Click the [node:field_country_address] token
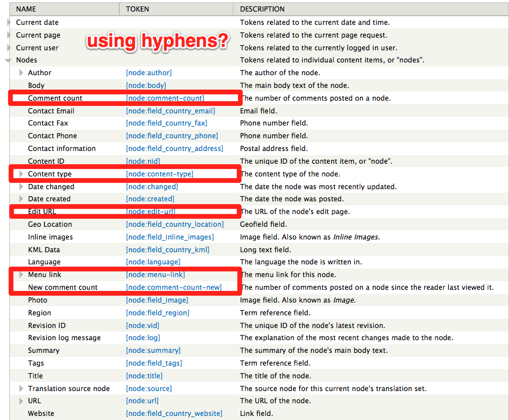Screen dimensions: 509x420 tap(174, 149)
